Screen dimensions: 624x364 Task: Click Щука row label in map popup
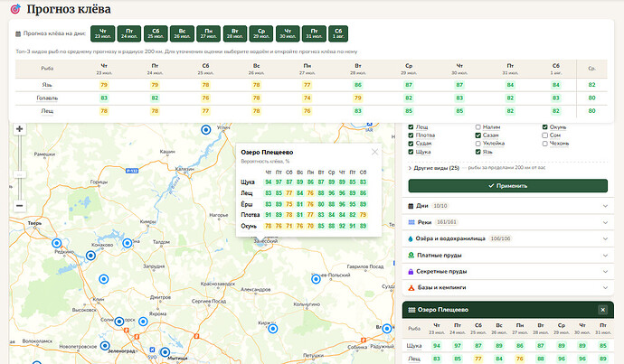(x=247, y=182)
